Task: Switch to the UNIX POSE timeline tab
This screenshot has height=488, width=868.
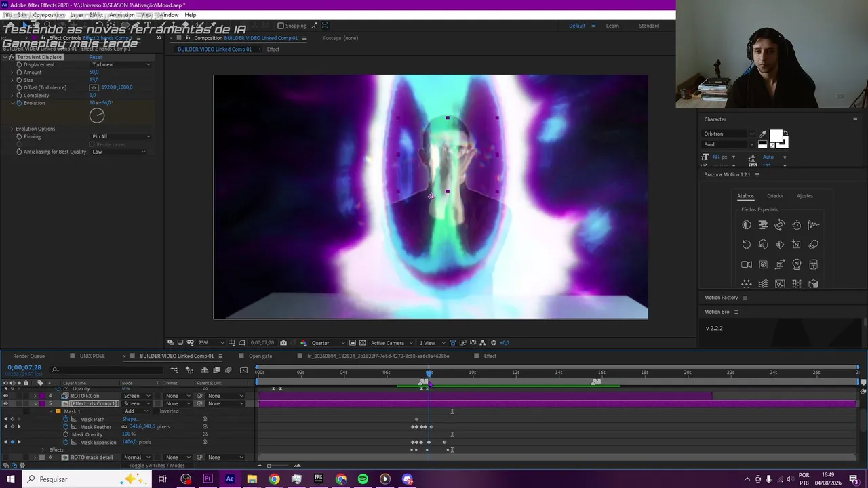Action: (x=92, y=356)
